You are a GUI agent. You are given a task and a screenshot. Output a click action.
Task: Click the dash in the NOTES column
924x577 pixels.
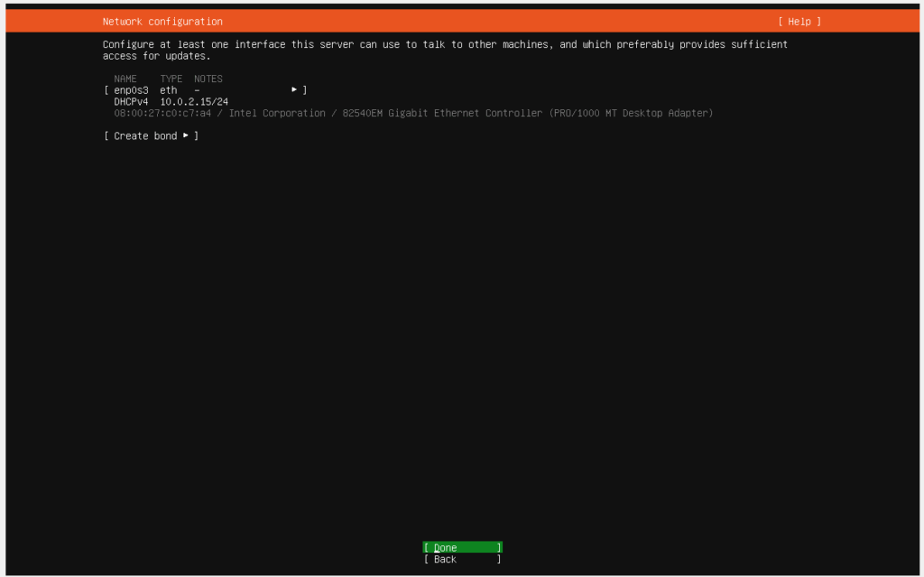(x=197, y=90)
